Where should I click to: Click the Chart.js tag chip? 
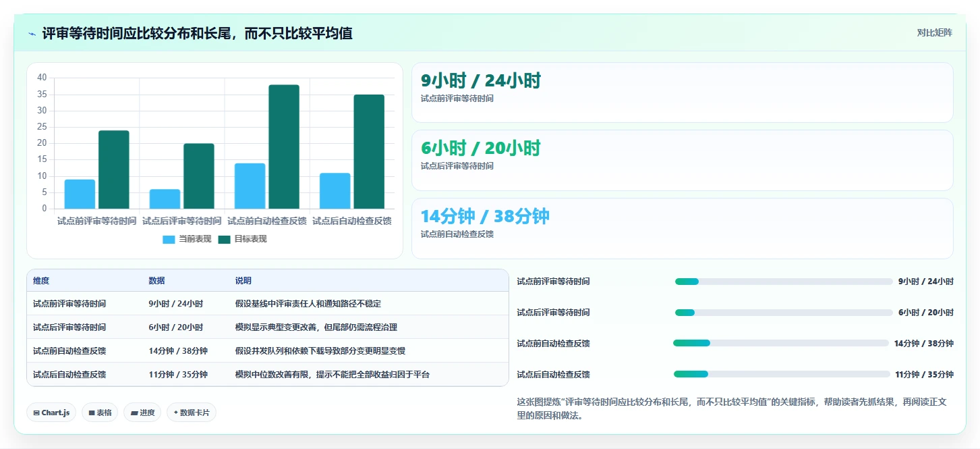(51, 413)
